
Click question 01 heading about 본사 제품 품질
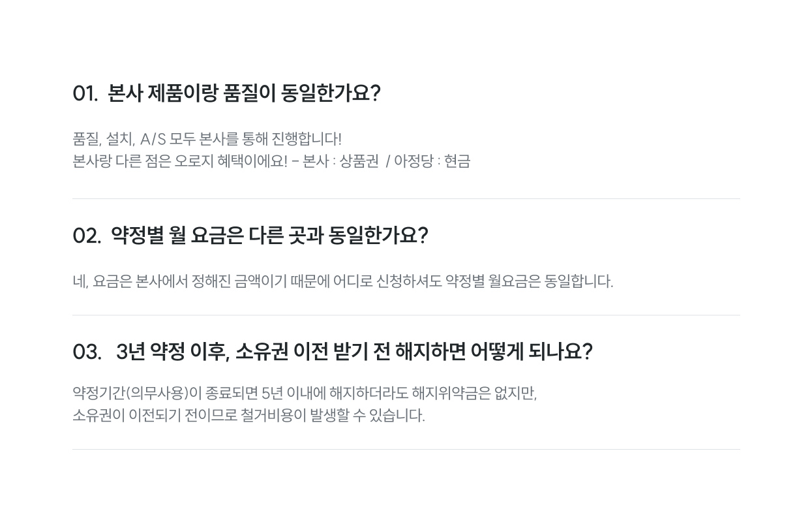(x=226, y=93)
